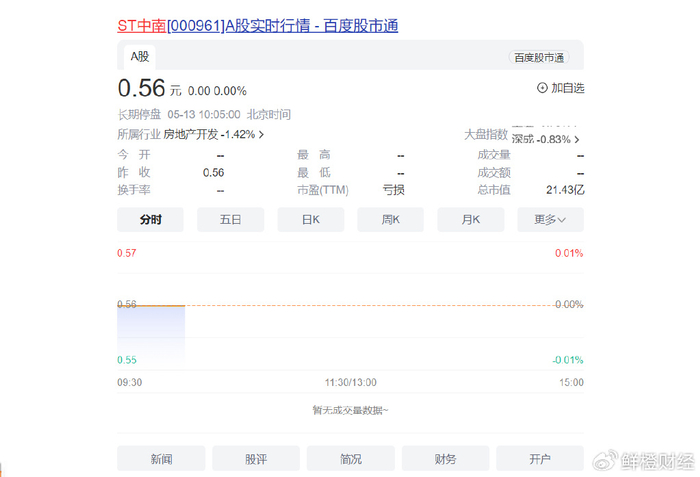
Task: Click the 暂无成交量数据~ message
Action: [350, 410]
